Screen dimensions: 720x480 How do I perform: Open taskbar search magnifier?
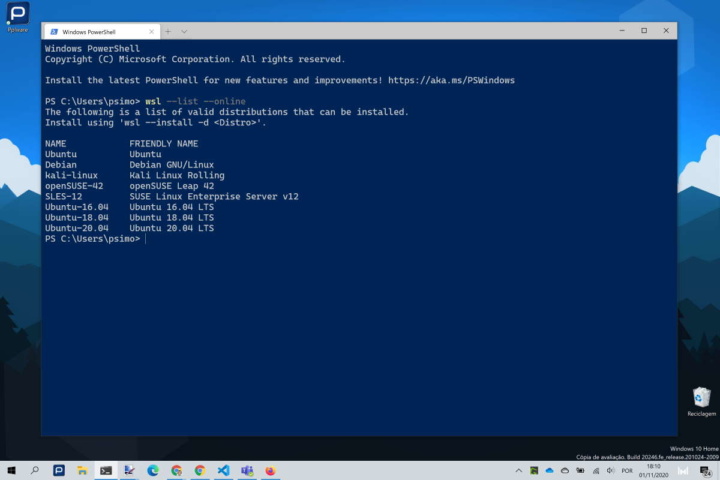(35, 470)
